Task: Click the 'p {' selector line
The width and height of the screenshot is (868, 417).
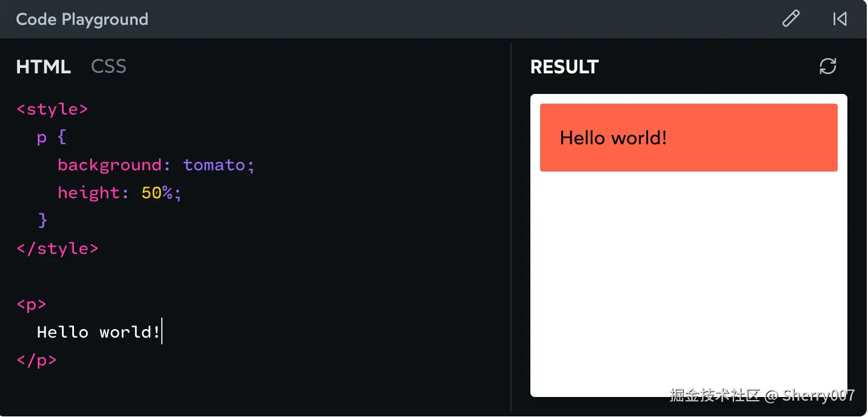Action: click(x=51, y=137)
